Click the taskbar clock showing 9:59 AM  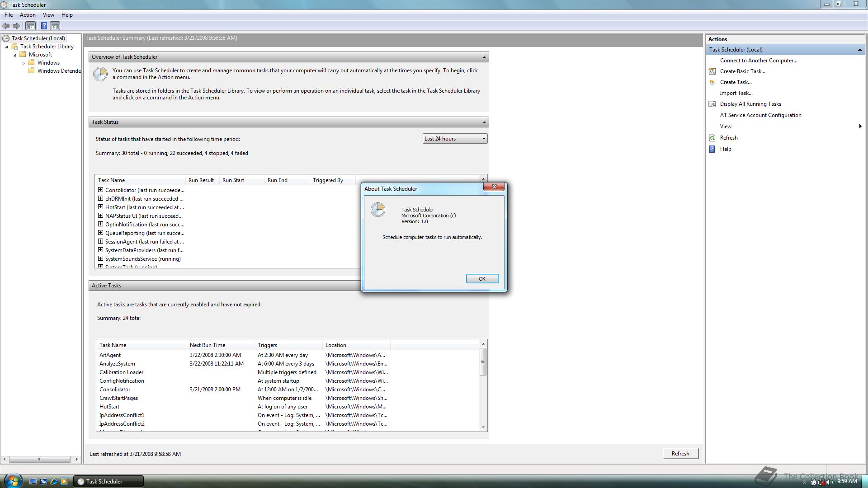(847, 481)
